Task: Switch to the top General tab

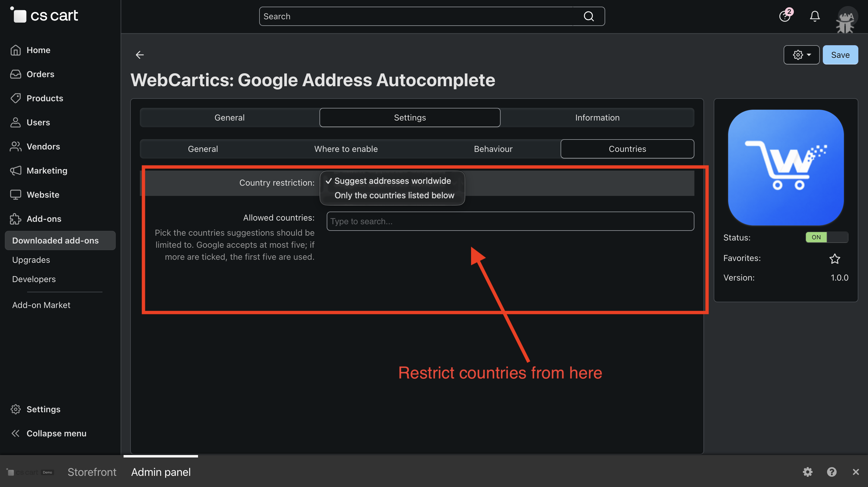Action: coord(229,117)
